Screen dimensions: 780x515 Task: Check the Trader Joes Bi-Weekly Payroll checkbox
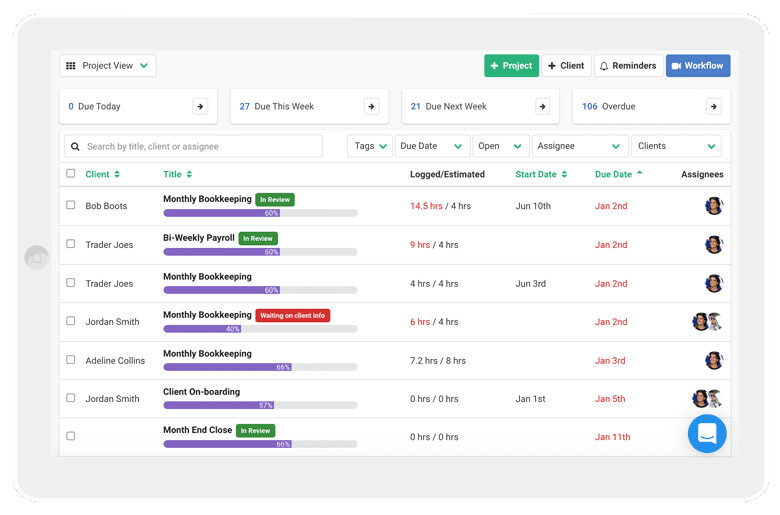pos(71,244)
